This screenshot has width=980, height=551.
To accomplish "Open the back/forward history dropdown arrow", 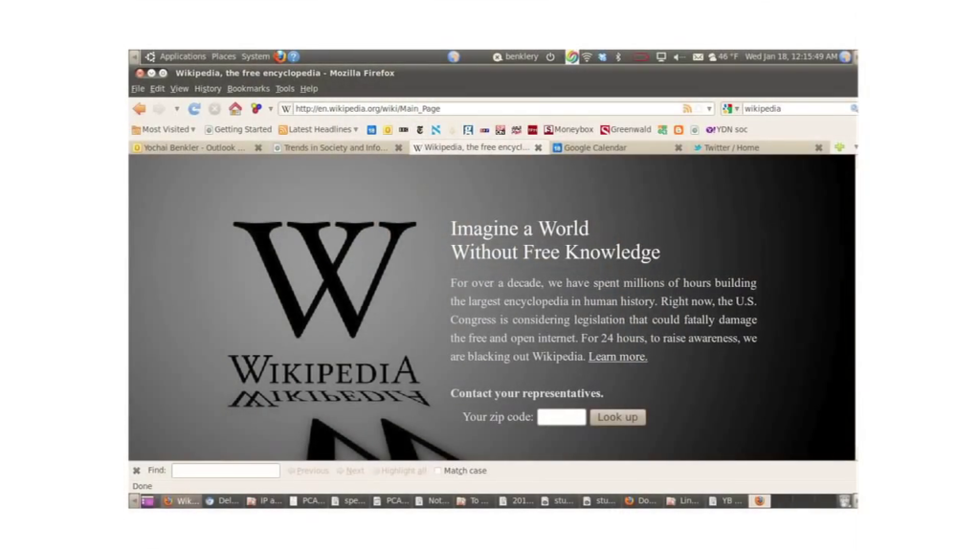I will [x=177, y=109].
